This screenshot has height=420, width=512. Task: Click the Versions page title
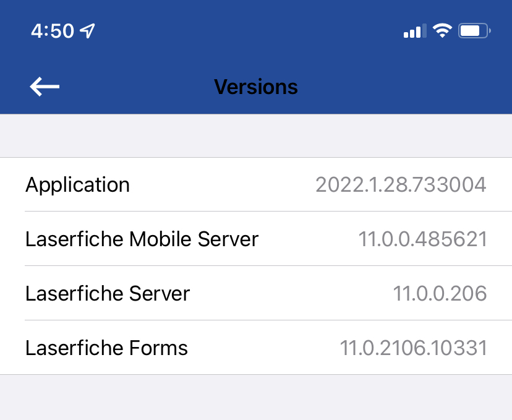click(x=256, y=87)
